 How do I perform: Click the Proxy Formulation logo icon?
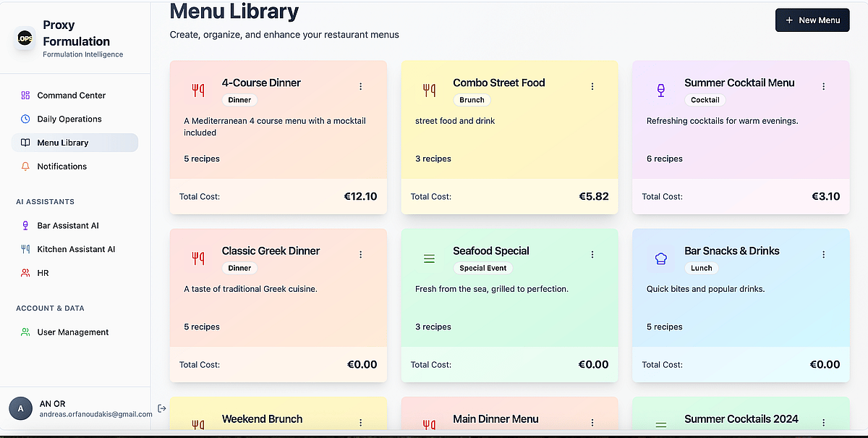click(25, 38)
